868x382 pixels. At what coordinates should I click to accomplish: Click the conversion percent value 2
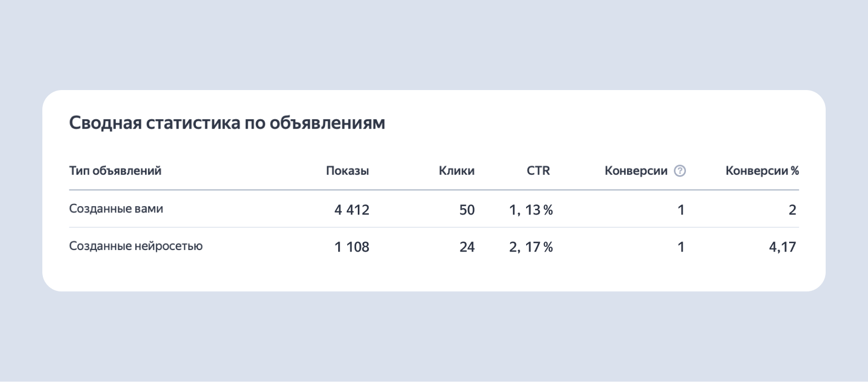(x=792, y=210)
